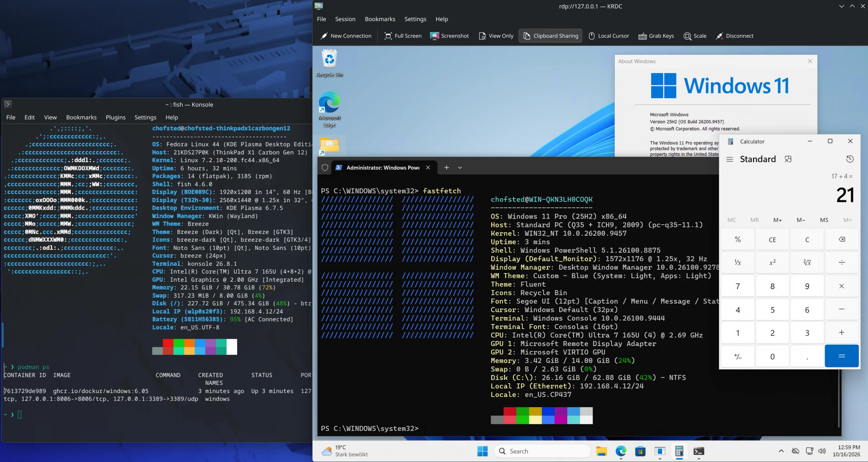Open the weather widget showing 19°C

tap(345, 451)
